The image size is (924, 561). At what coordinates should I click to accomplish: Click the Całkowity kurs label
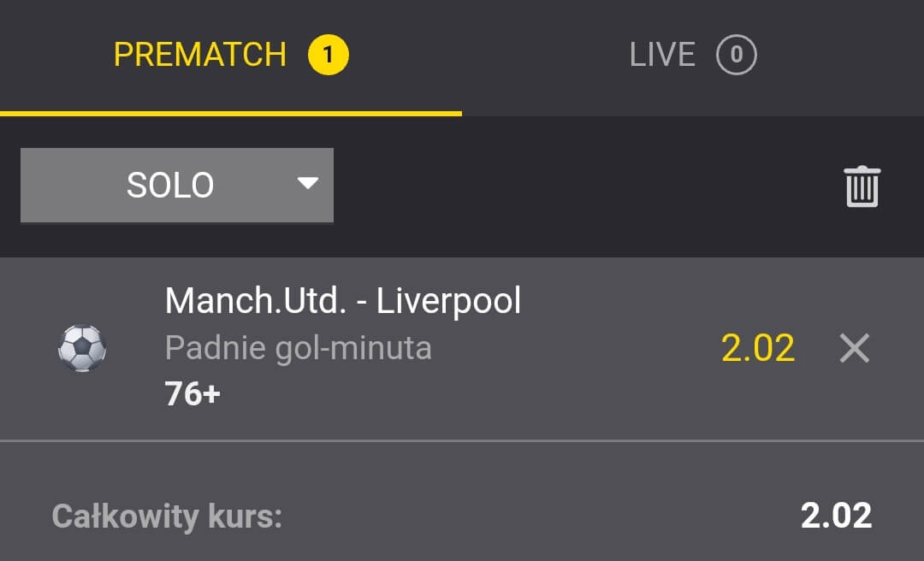point(167,517)
